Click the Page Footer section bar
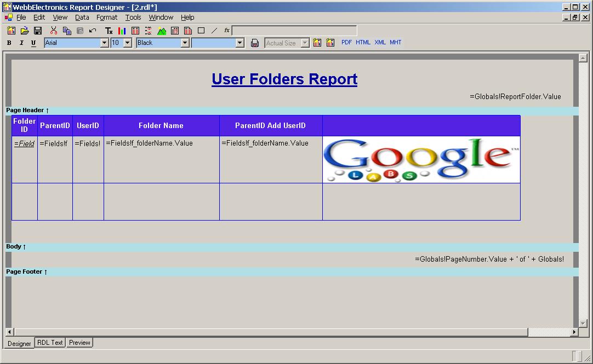Image resolution: width=593 pixels, height=364 pixels. 292,271
